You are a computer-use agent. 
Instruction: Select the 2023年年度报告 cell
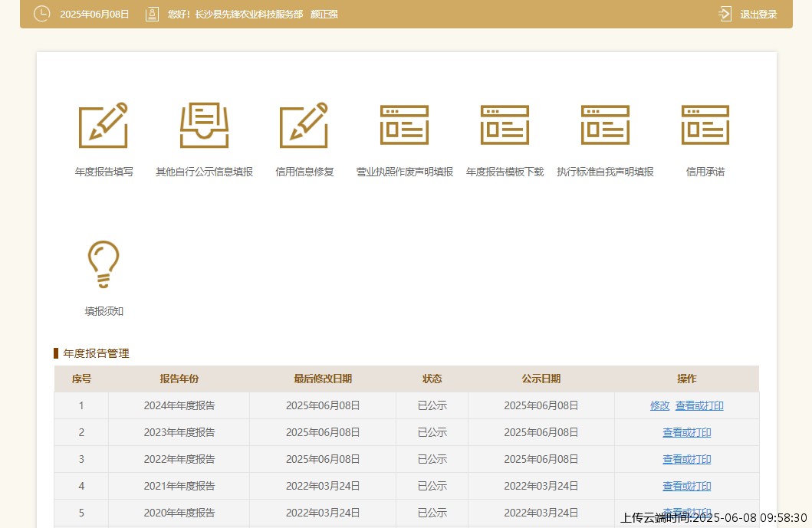tap(179, 432)
